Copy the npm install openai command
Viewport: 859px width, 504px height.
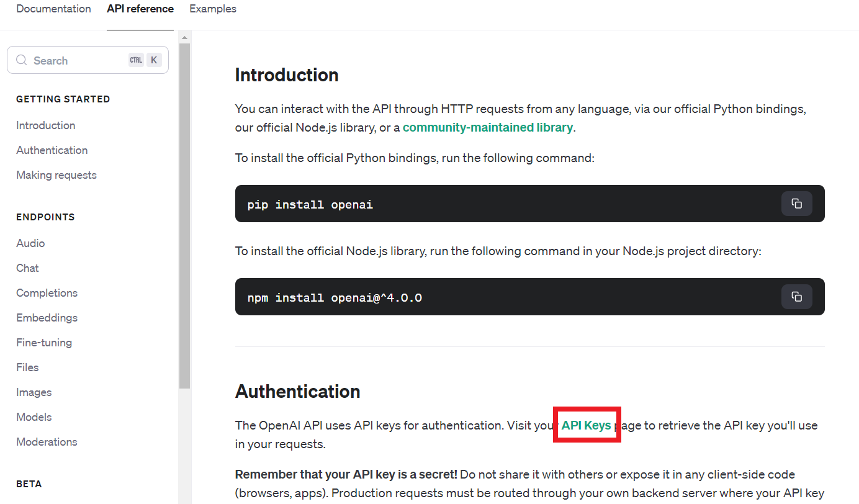796,297
